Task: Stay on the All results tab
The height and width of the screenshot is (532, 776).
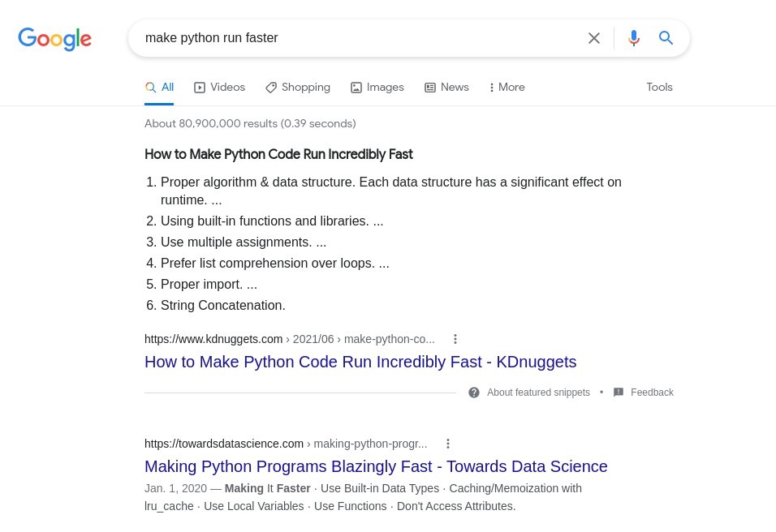Action: click(x=159, y=88)
